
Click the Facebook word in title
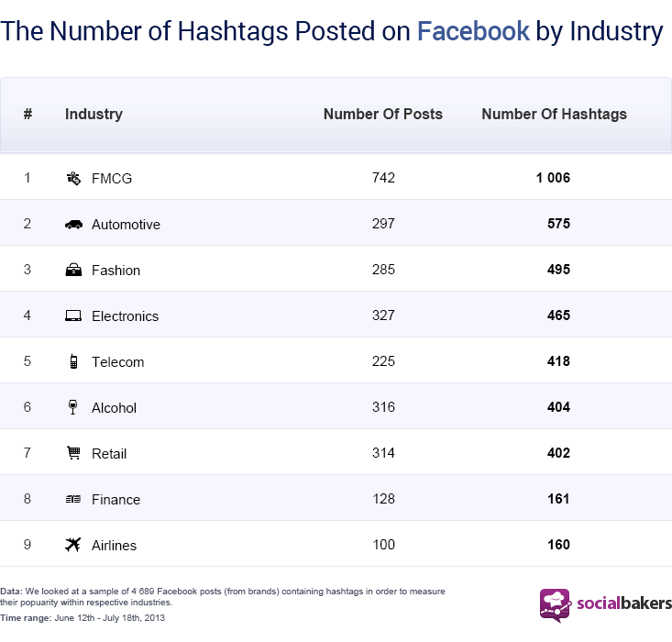pos(473,31)
